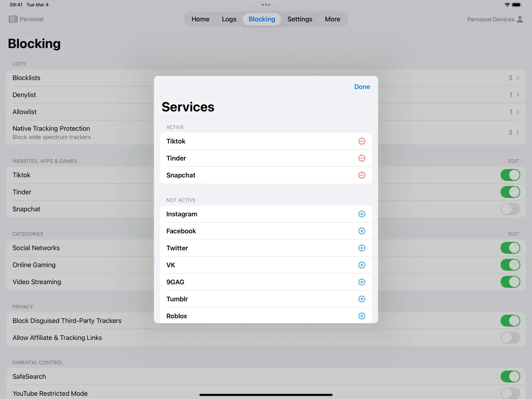Edit the Categories list

513,234
